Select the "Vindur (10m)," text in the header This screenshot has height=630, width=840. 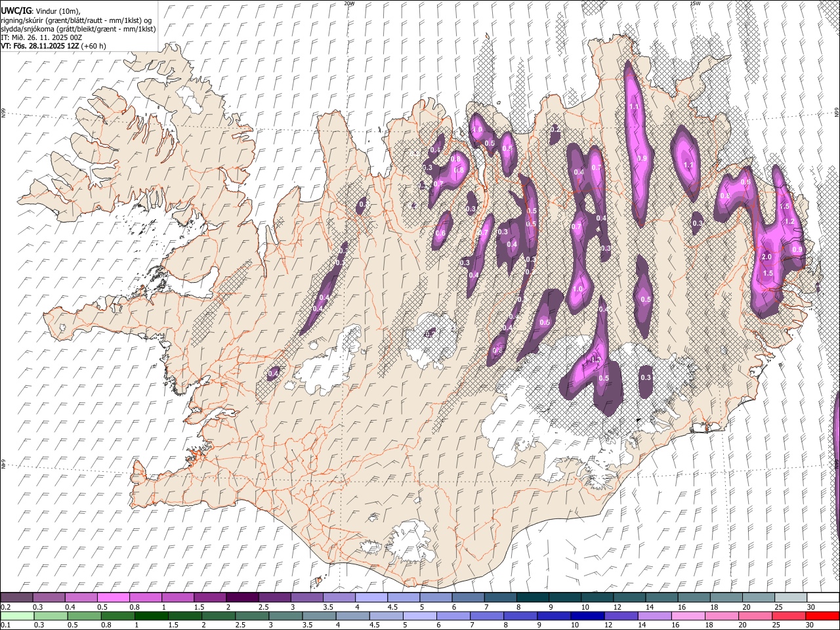coord(58,11)
